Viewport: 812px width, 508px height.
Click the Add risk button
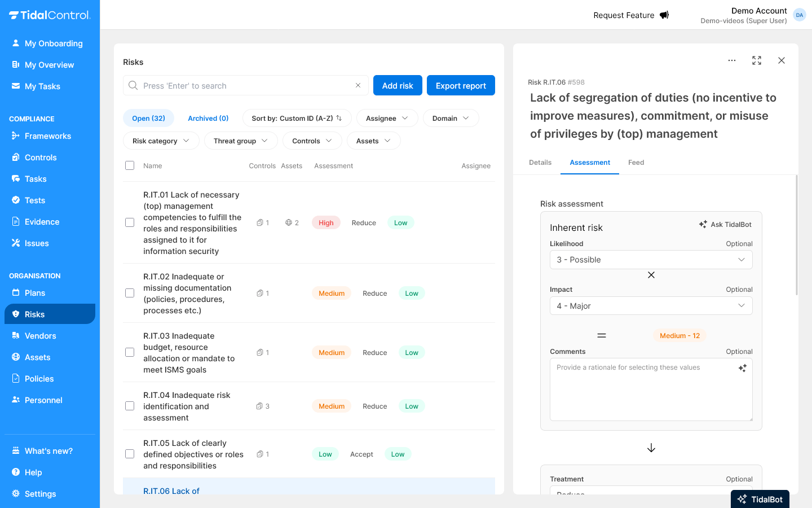tap(398, 86)
